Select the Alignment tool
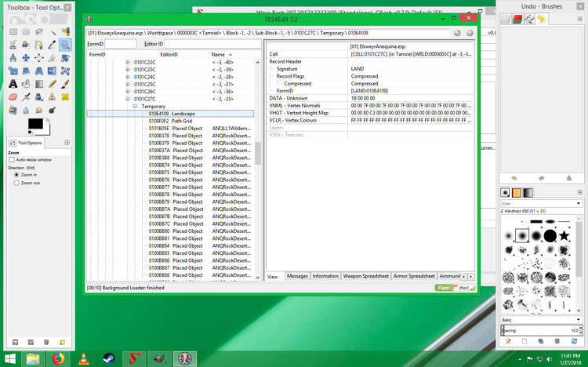 pos(39,58)
